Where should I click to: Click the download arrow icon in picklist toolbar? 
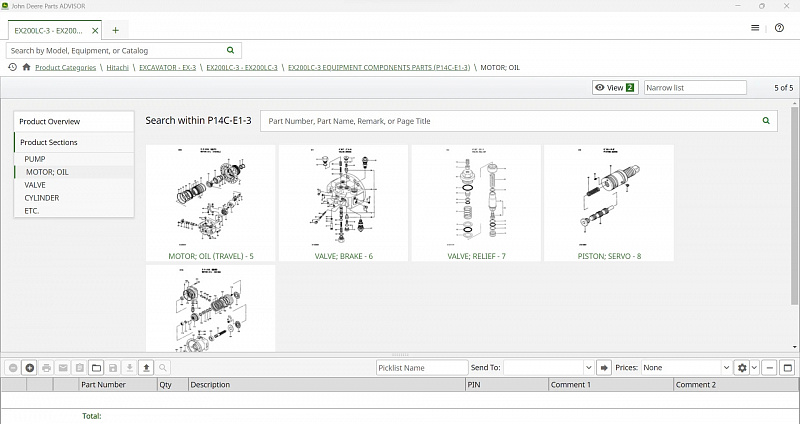(130, 367)
